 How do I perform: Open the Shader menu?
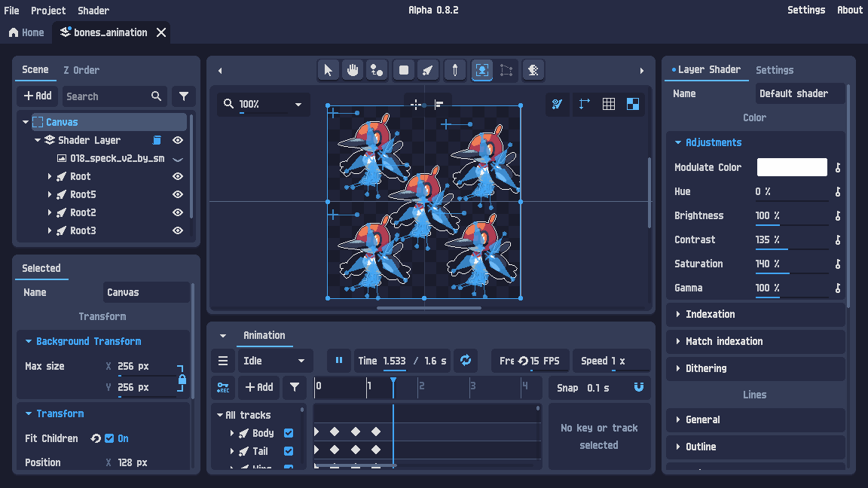point(93,10)
